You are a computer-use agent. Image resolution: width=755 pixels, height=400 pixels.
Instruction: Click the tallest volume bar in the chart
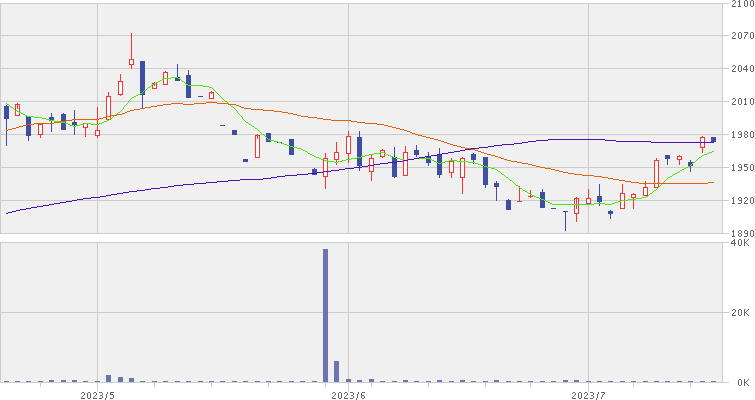coord(325,315)
